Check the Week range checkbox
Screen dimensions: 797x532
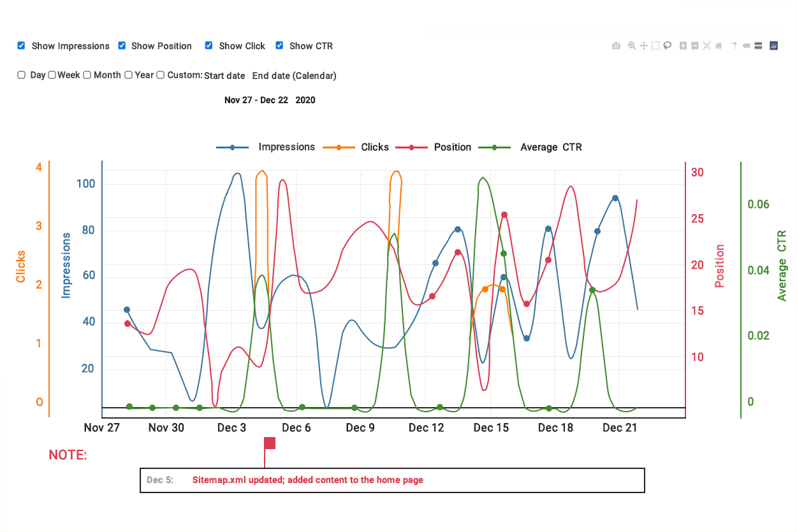coord(52,75)
